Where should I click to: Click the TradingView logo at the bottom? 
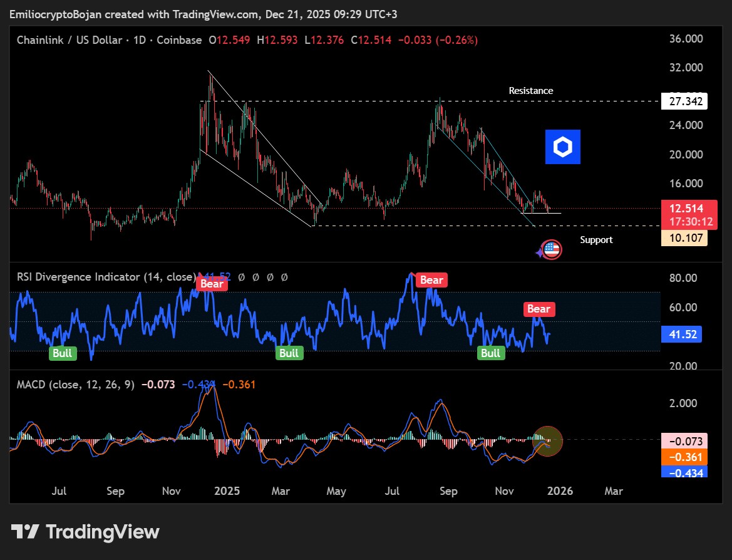click(85, 532)
